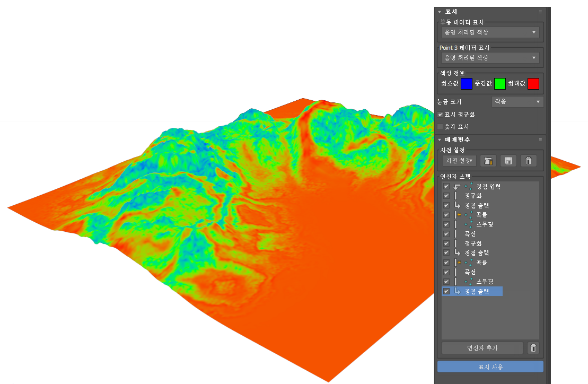Collapse the 표시 rollout

(440, 12)
